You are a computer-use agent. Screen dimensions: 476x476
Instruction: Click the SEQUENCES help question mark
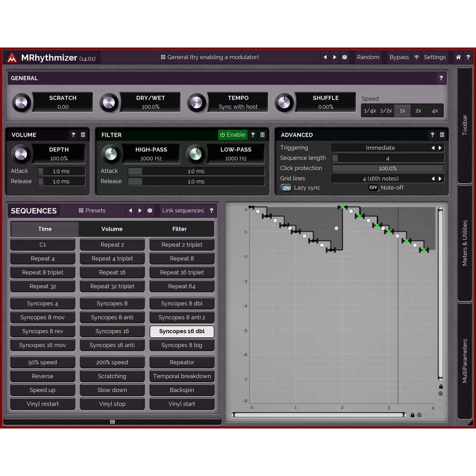tap(211, 210)
